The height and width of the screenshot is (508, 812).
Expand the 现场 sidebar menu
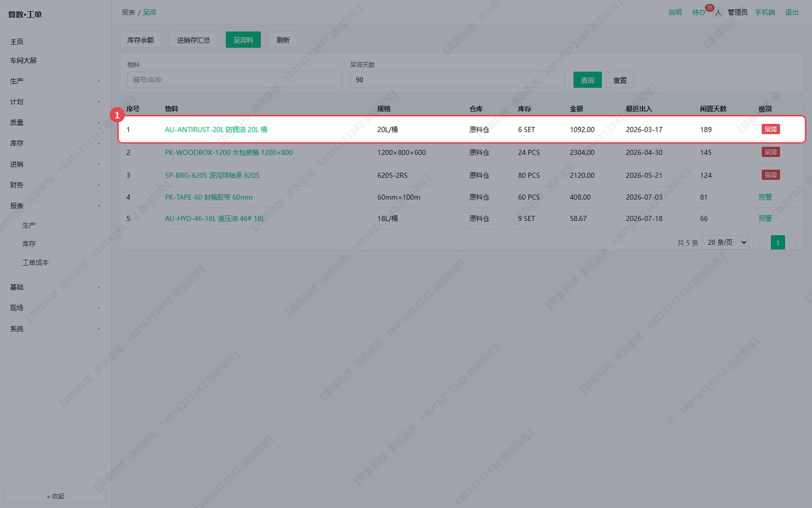[55, 308]
